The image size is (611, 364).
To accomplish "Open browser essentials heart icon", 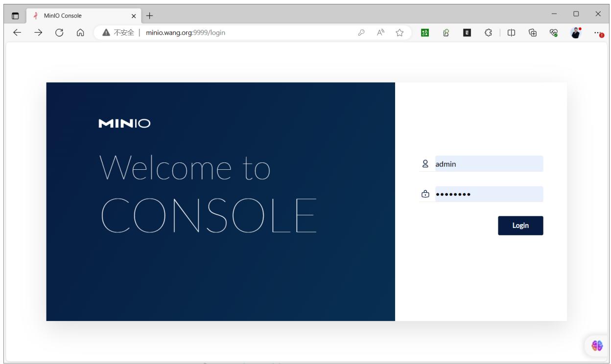I will [554, 33].
